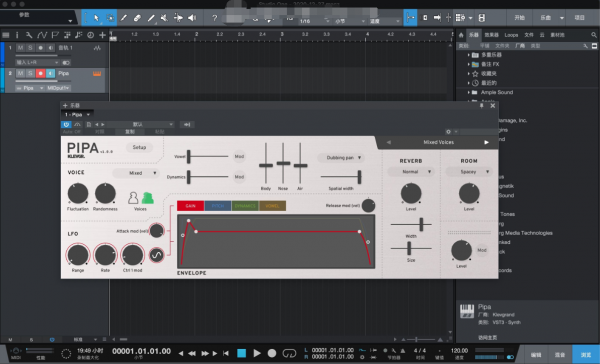The width and height of the screenshot is (600, 364).
Task: Show the automation curve icon
Action: click(x=42, y=35)
